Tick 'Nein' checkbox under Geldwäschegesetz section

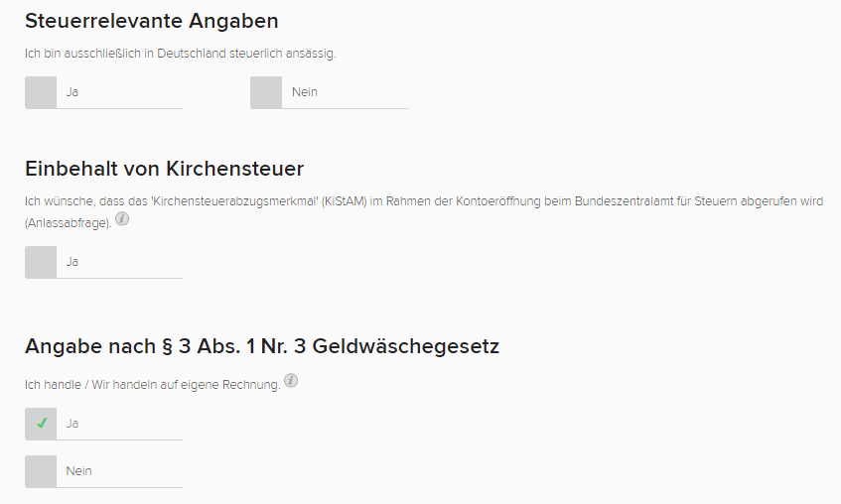coord(41,471)
